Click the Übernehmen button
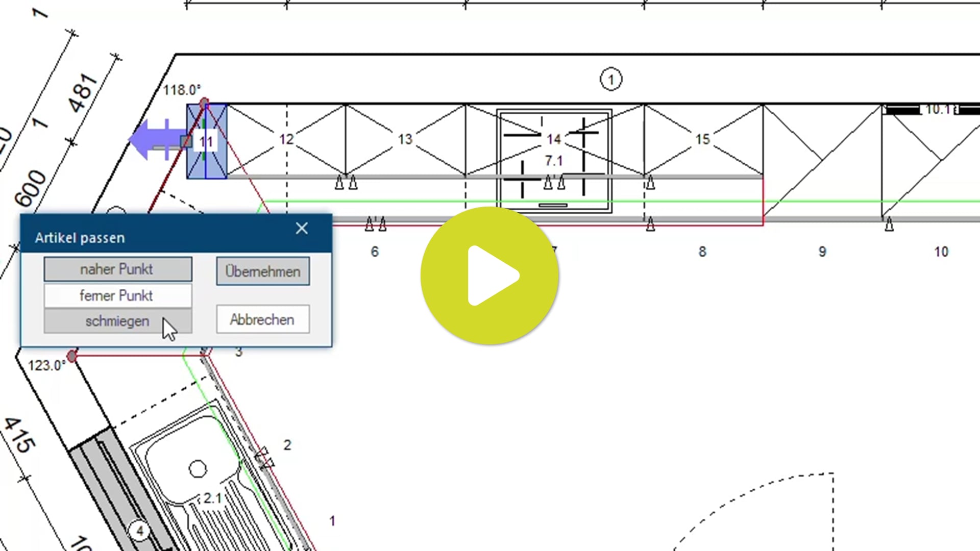The image size is (980, 551). (x=262, y=271)
